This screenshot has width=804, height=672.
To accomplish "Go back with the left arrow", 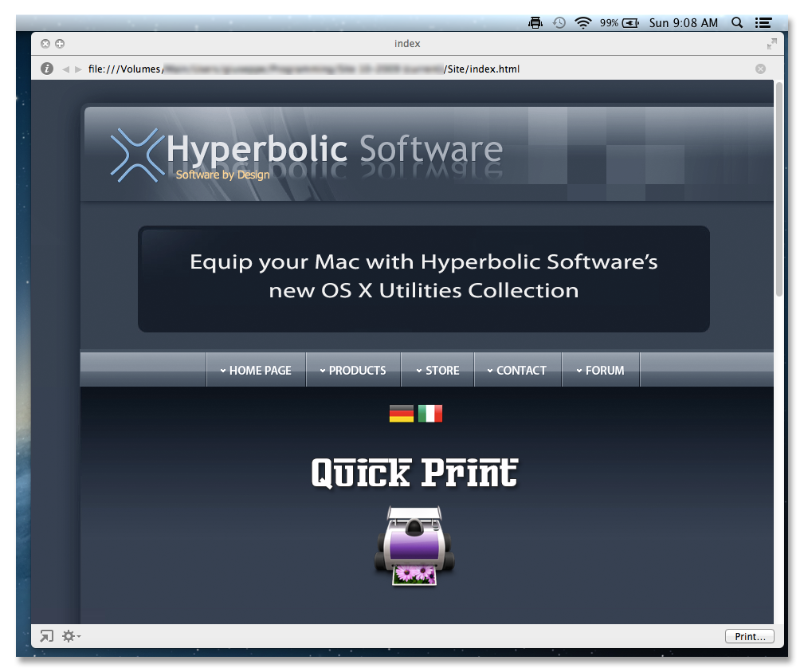I will click(x=65, y=69).
